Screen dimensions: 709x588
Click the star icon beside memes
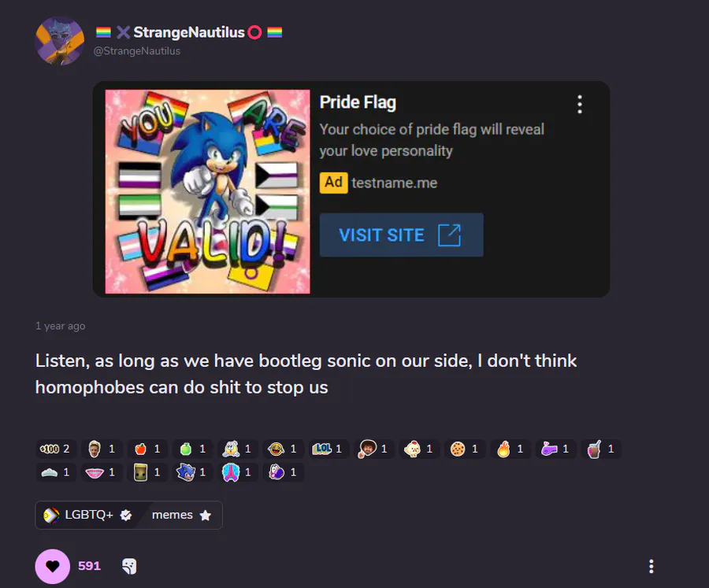206,516
